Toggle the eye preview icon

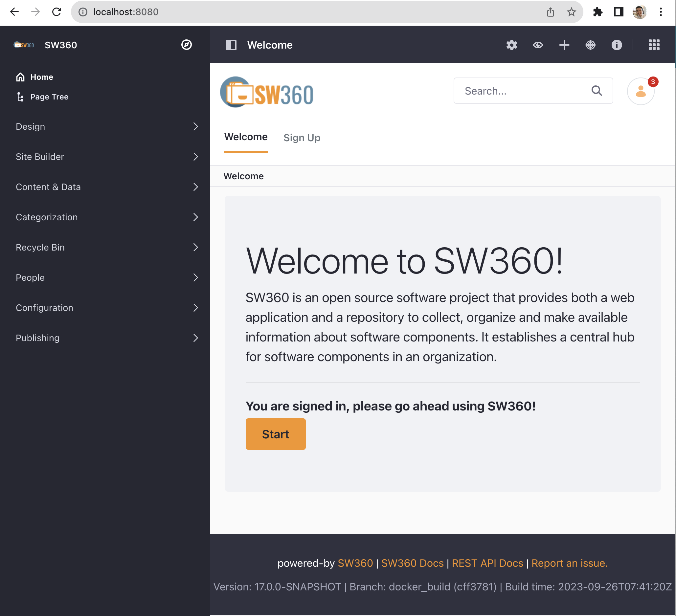point(538,45)
